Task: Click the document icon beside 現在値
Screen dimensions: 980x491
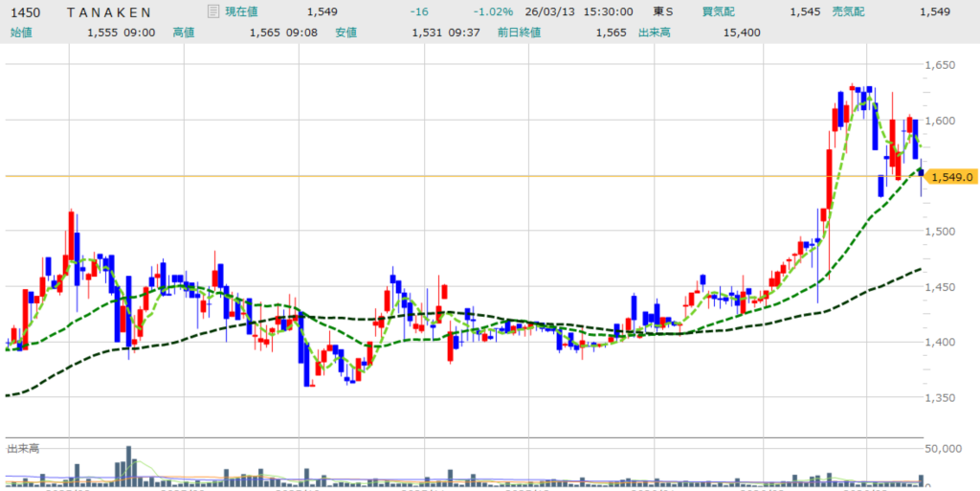Action: point(213,11)
